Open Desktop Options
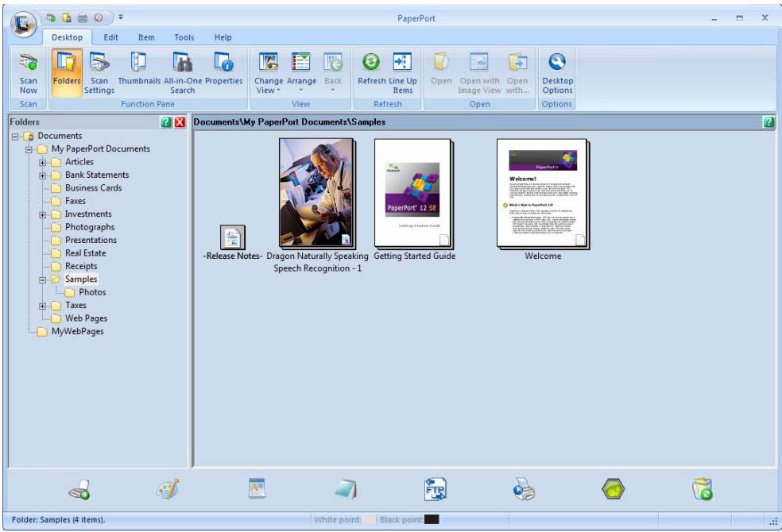The width and height of the screenshot is (782, 532). 557,72
